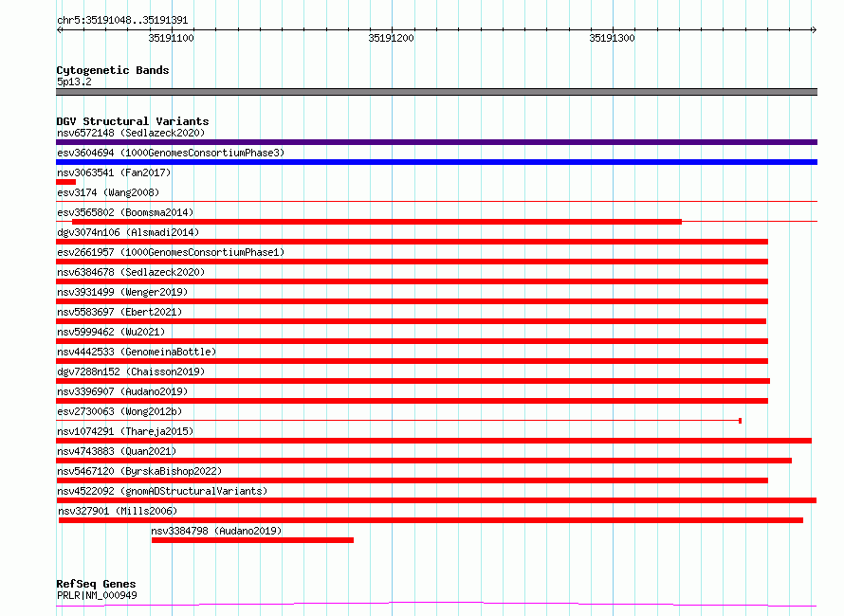Screen dimensions: 844x616
Task: Click esv2661957 (1000GenomesConsortiumPhase1) label
Action: [x=171, y=252]
